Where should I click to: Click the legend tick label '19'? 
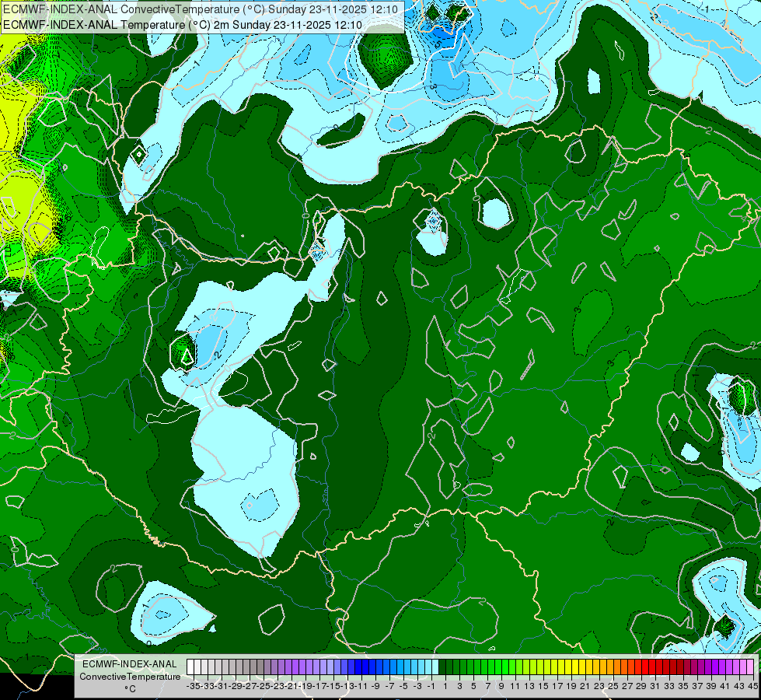(x=571, y=686)
